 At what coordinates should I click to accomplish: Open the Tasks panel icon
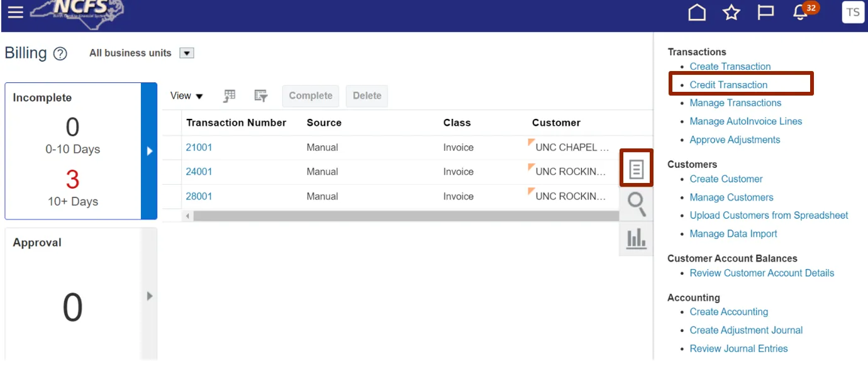tap(637, 169)
